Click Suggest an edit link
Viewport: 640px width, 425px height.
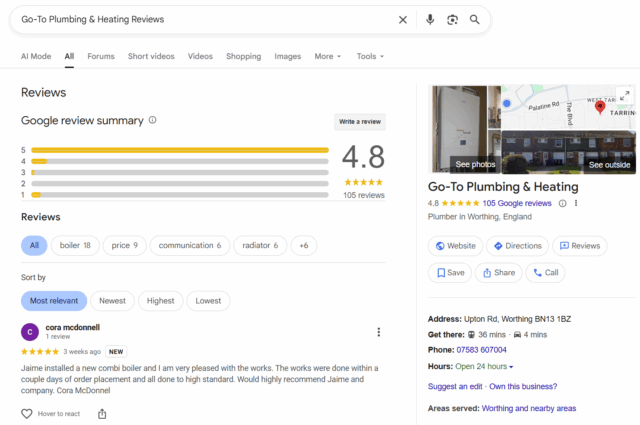(x=455, y=387)
